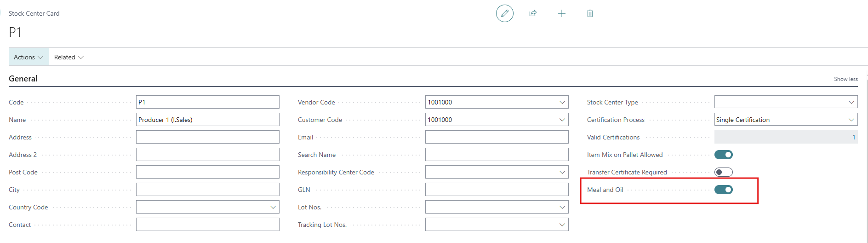The width and height of the screenshot is (868, 243).
Task: Click the Name field Producer 1
Action: tap(208, 120)
